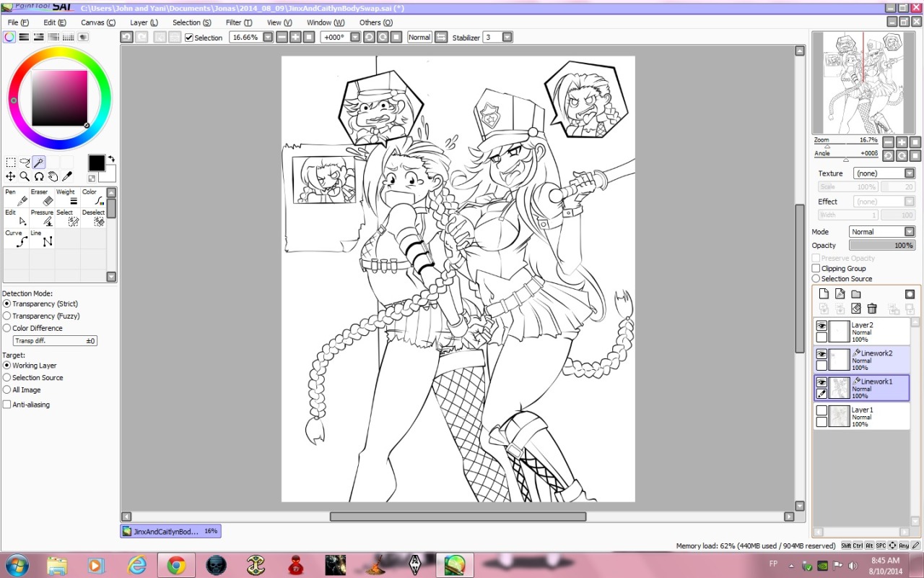Set target to Working Layer

(x=7, y=366)
